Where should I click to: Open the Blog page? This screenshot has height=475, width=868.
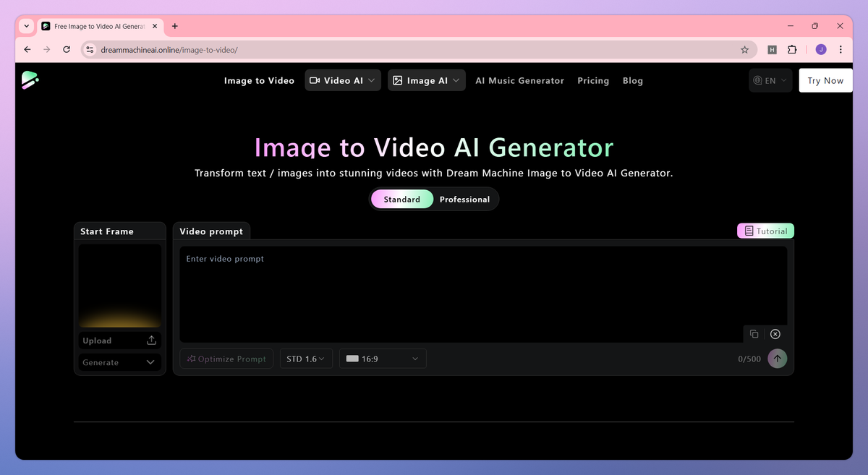(x=632, y=81)
